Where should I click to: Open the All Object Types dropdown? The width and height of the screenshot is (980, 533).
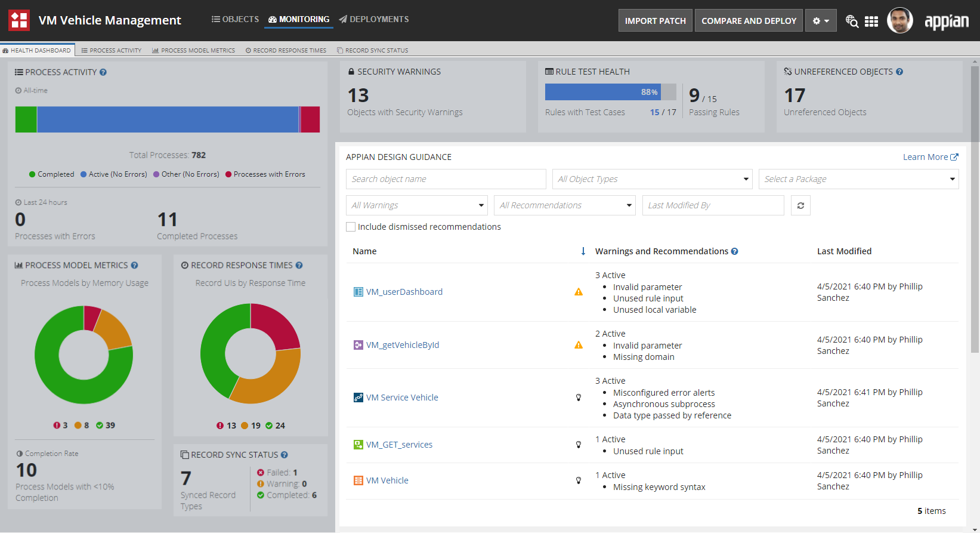[x=652, y=179]
